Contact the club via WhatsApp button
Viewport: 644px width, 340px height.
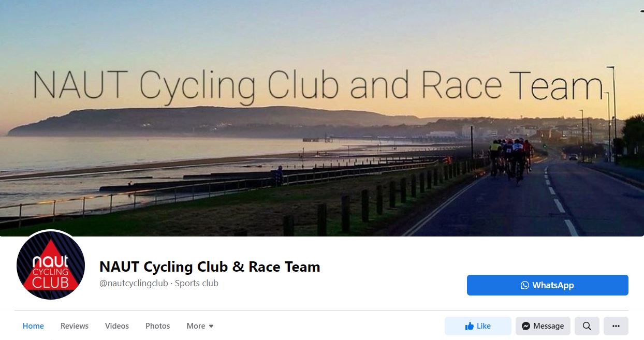pyautogui.click(x=548, y=285)
